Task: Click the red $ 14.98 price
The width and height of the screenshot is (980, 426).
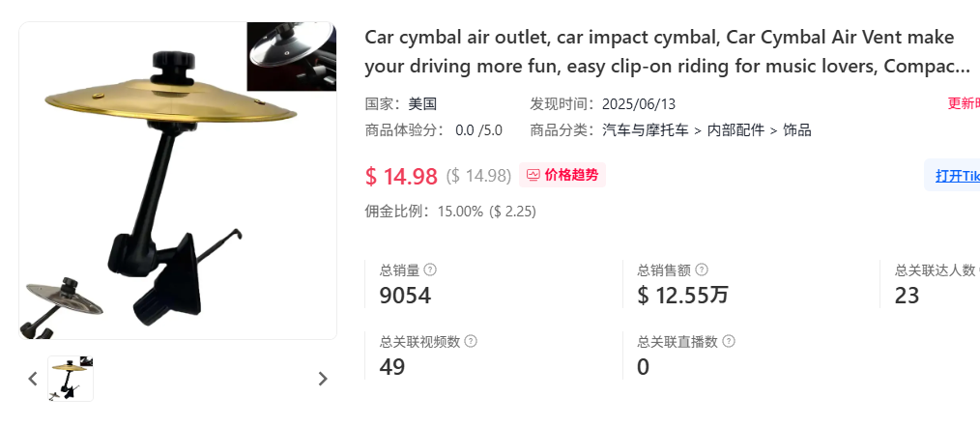Action: click(x=401, y=176)
